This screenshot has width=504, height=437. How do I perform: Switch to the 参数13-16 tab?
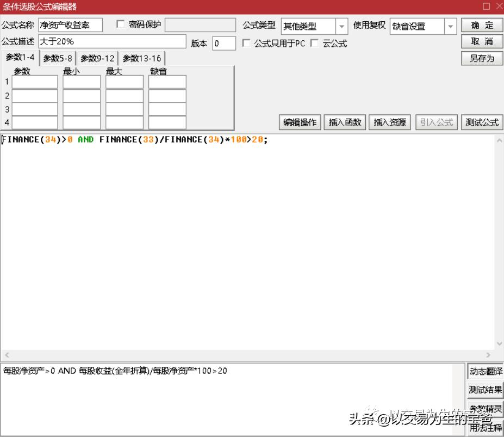[142, 59]
